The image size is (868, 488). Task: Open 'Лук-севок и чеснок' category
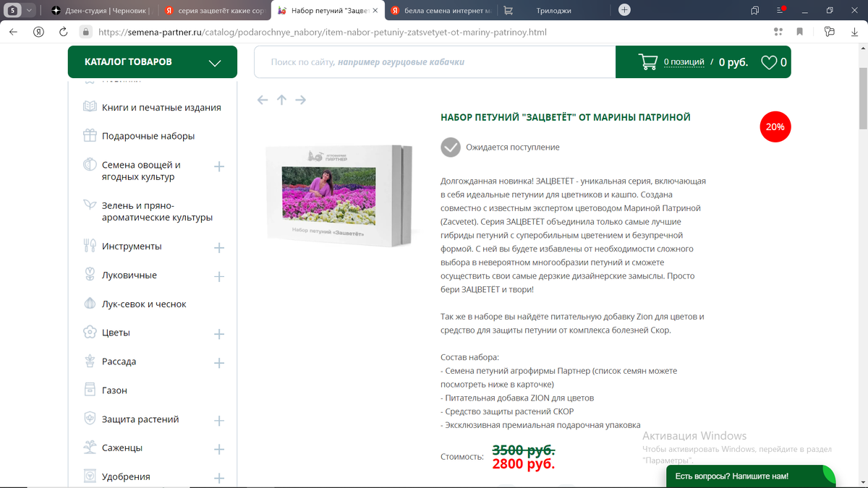click(144, 304)
